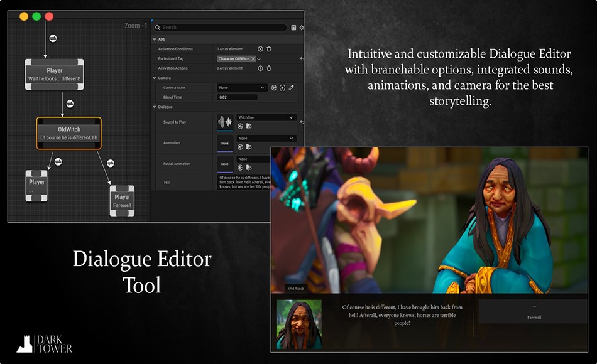Browse to WitchCue asset with the content browser icon

[x=249, y=126]
